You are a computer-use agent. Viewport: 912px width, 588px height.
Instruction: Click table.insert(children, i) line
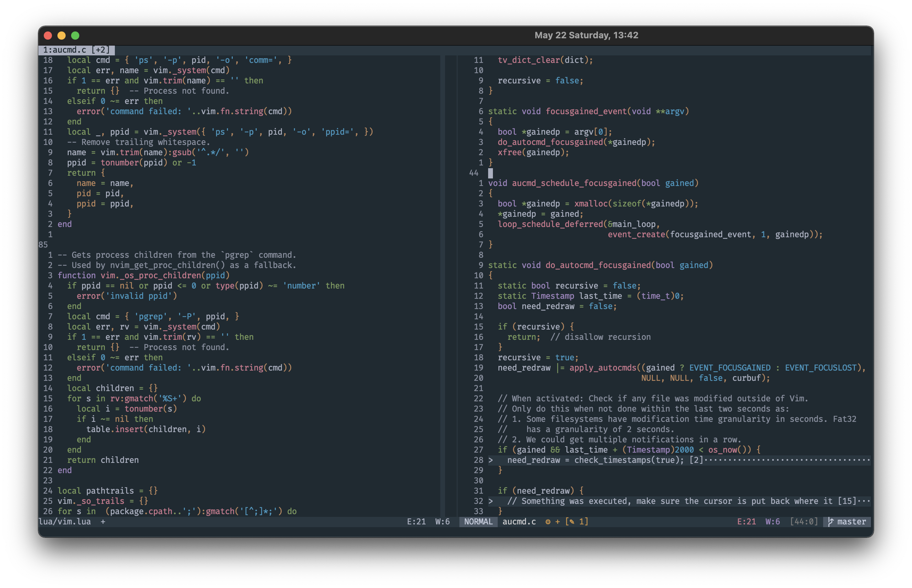[x=146, y=429]
